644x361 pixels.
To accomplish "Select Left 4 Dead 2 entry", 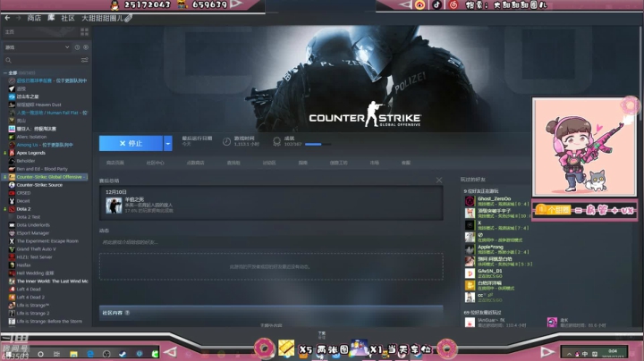I will click(30, 297).
